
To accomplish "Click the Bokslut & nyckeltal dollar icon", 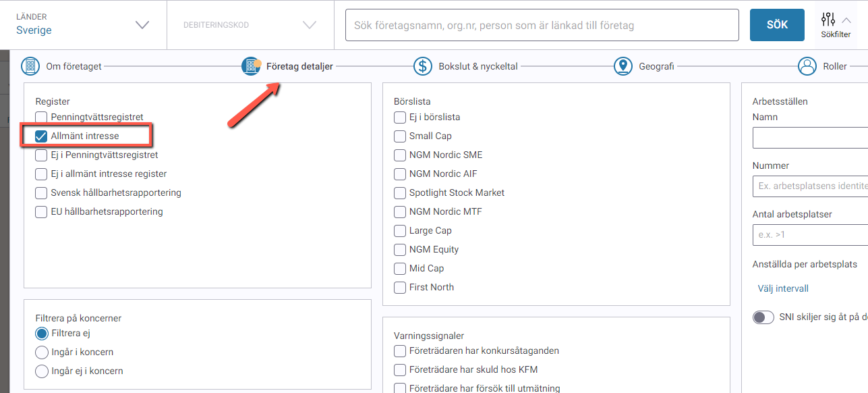I will [423, 66].
